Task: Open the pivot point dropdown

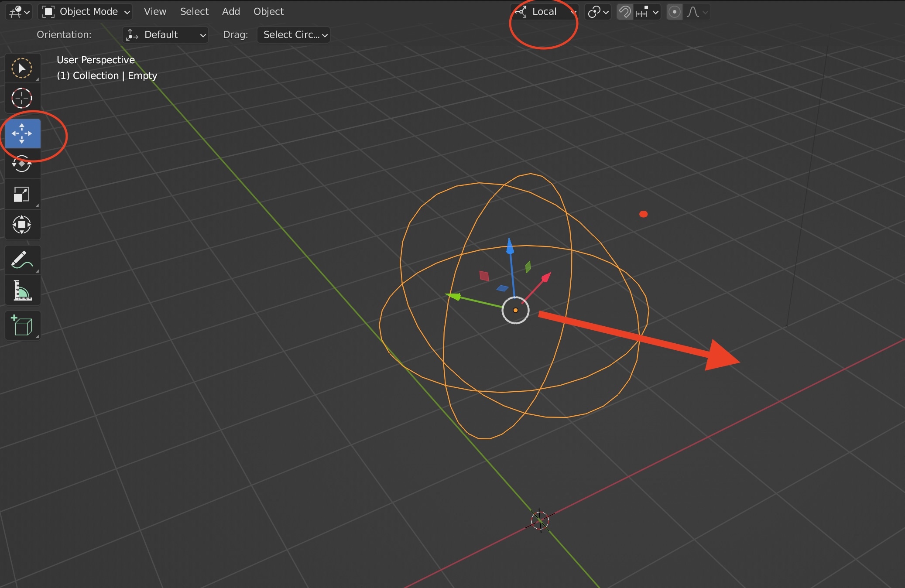Action: tap(598, 12)
